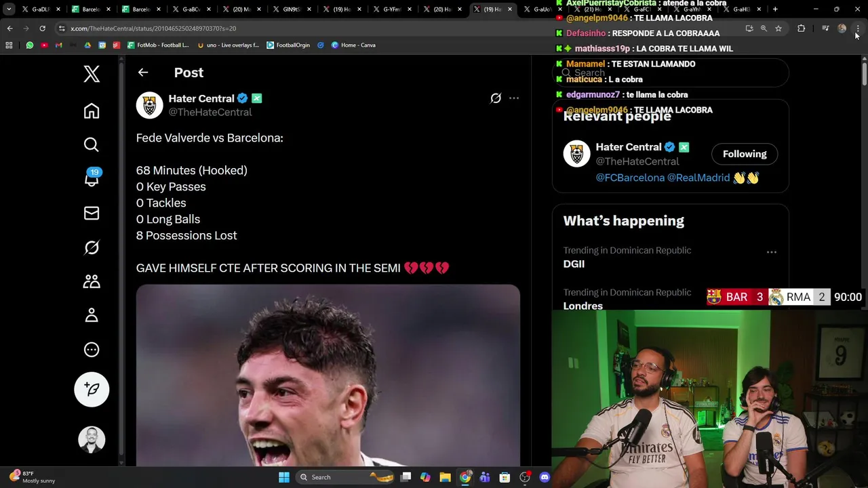The height and width of the screenshot is (488, 868).
Task: Open options for DGII trending item
Action: [x=772, y=252]
